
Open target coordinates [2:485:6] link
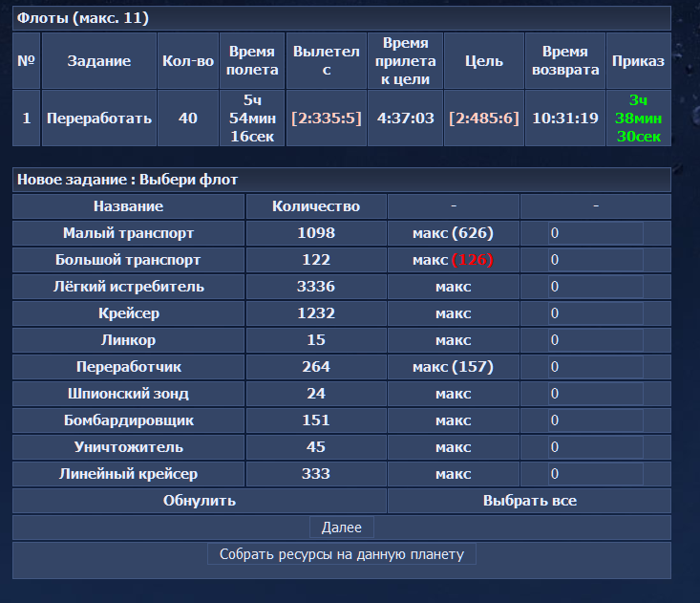(x=483, y=118)
